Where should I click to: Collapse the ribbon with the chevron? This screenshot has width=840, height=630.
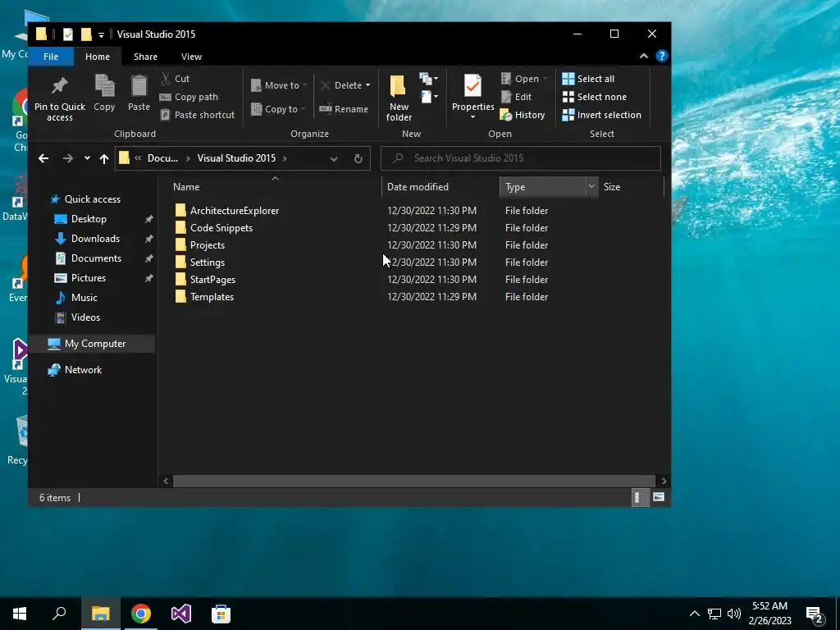[644, 56]
